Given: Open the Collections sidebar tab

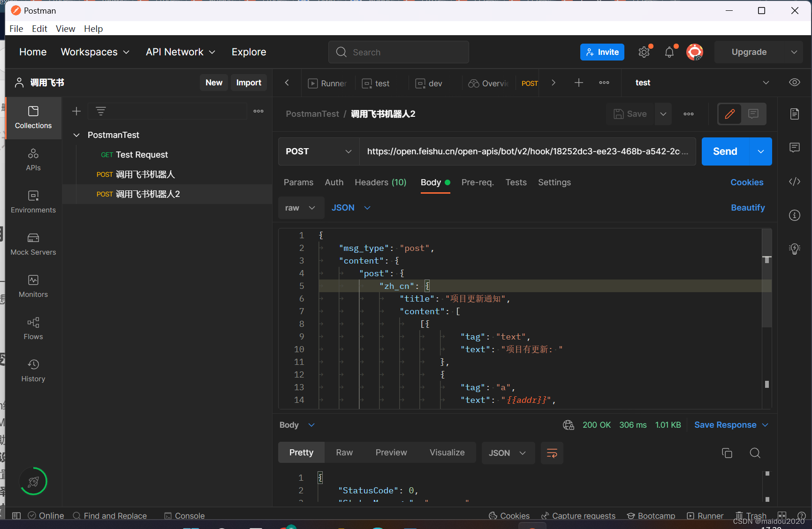Looking at the screenshot, I should 33,118.
